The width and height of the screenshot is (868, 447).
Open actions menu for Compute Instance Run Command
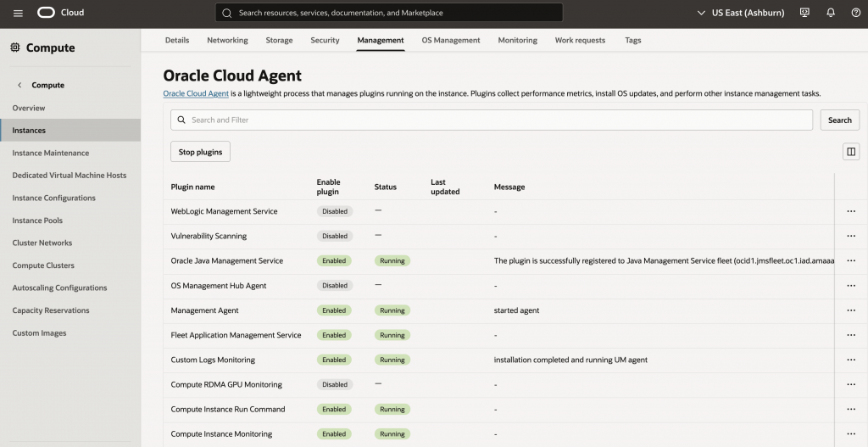[851, 409]
